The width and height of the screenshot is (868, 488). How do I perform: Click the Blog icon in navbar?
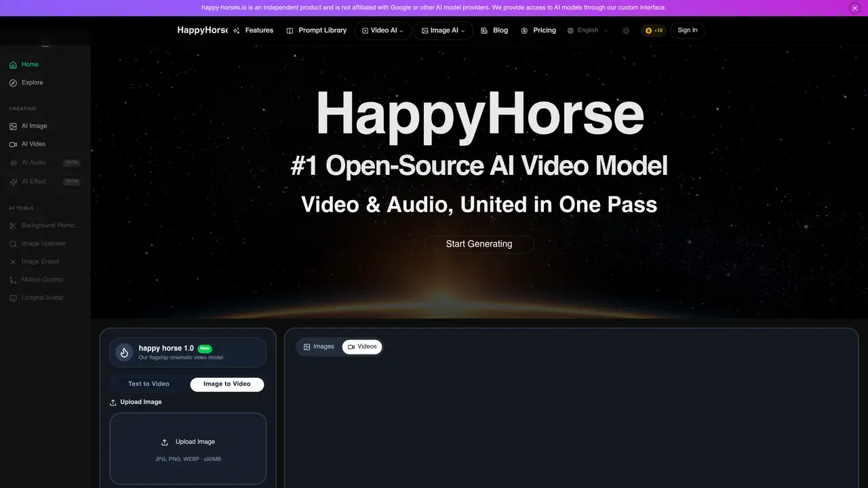(x=484, y=30)
